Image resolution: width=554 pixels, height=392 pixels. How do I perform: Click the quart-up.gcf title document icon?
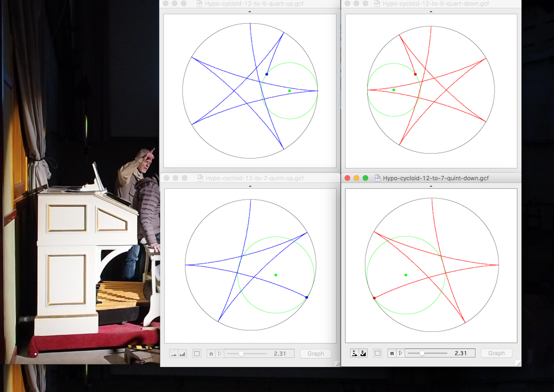coord(199,3)
